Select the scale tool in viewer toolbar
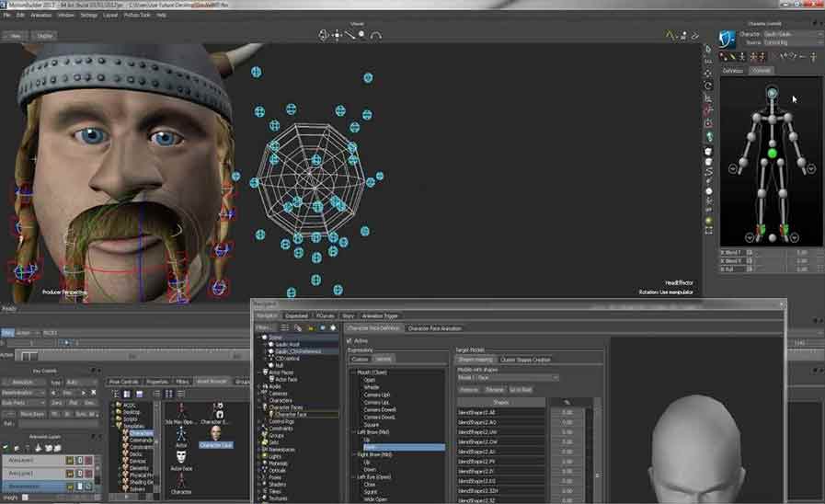Screen dimensions: 825x504 point(709,97)
